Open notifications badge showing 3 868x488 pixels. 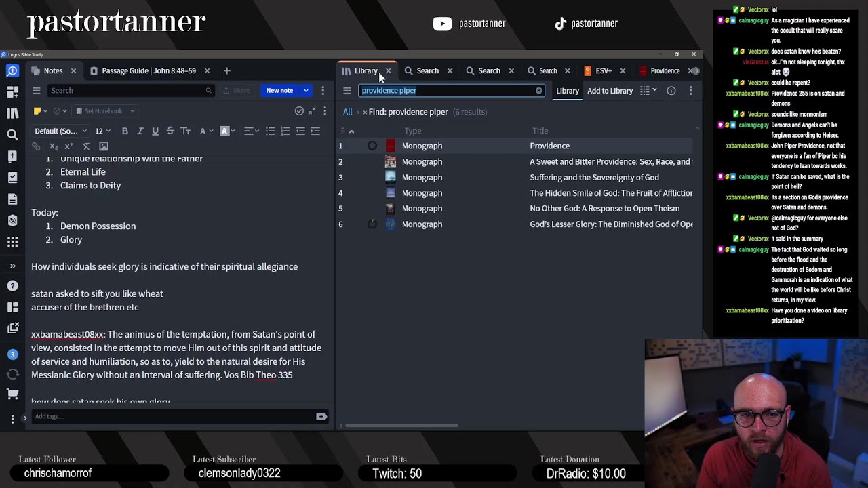click(x=12, y=354)
